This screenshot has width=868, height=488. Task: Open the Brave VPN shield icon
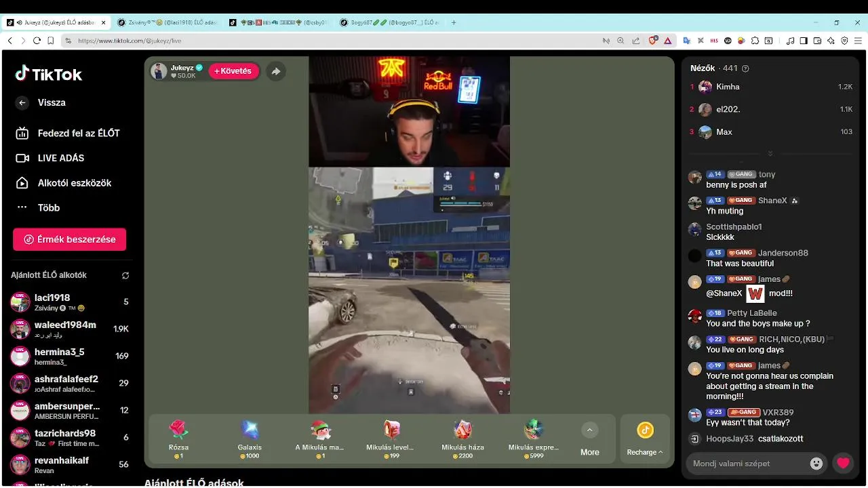point(844,41)
